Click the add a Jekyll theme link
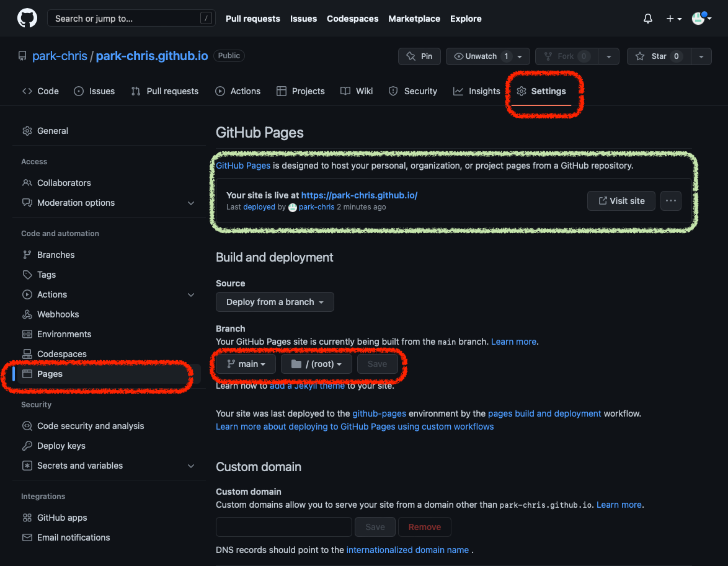Viewport: 728px width, 566px height. coord(307,386)
